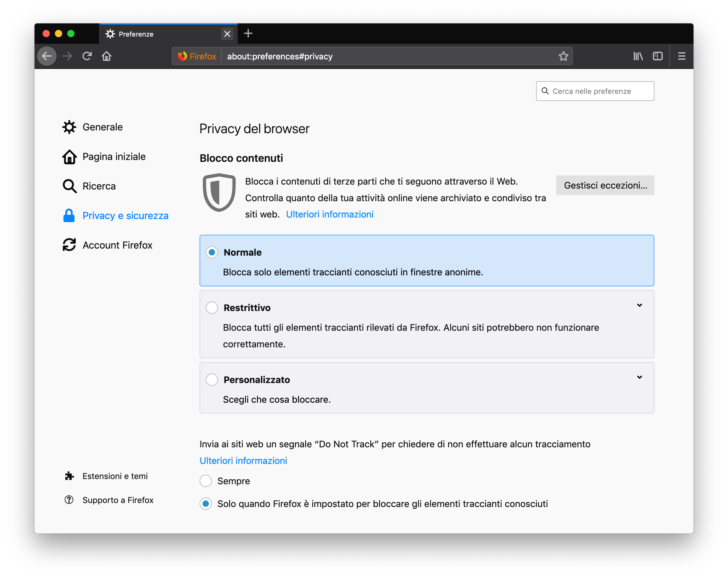Expand the Personalizzato section chevron

coord(639,377)
